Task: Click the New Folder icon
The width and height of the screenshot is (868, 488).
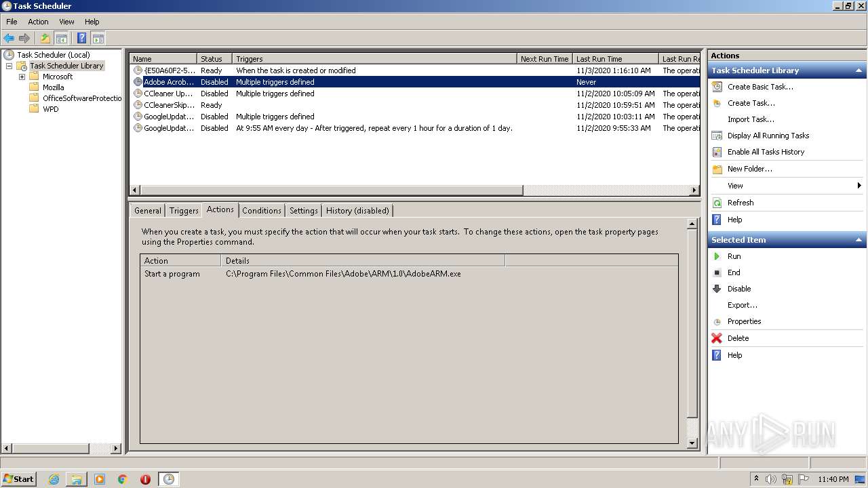Action: pyautogui.click(x=717, y=169)
